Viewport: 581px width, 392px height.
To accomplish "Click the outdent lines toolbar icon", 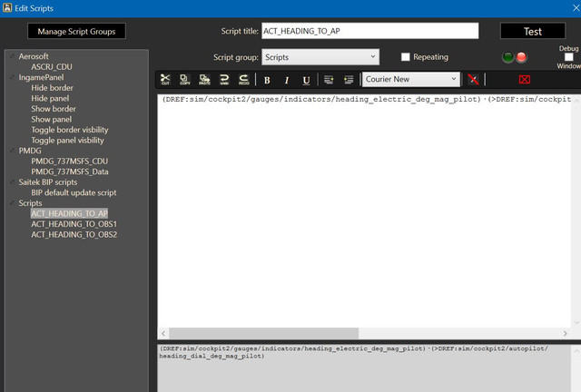I will (329, 80).
